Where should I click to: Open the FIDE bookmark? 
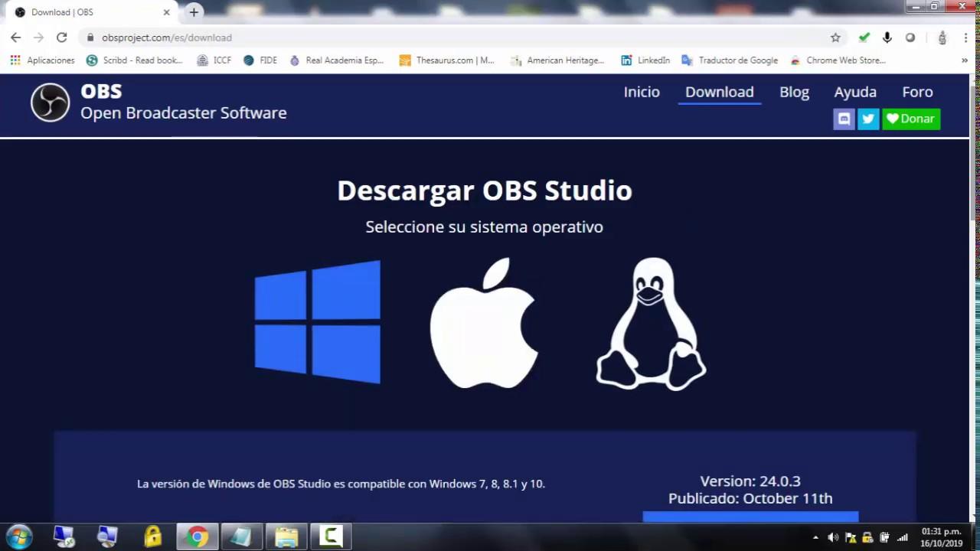[260, 60]
